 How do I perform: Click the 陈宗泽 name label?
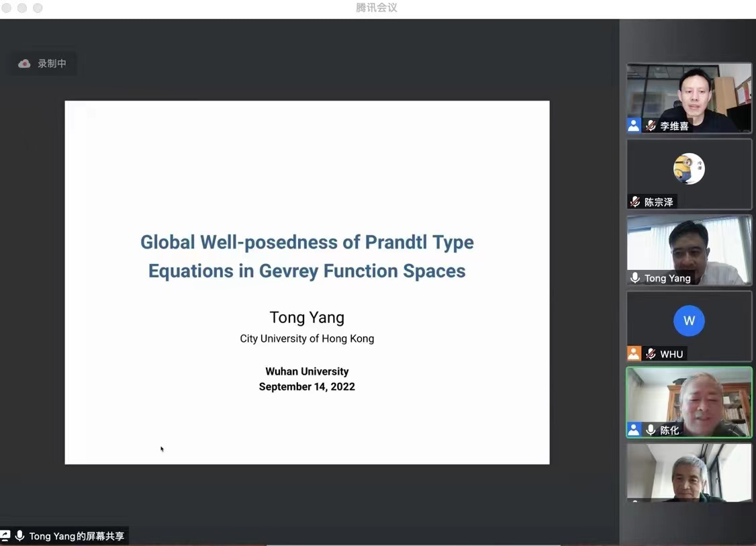click(659, 202)
